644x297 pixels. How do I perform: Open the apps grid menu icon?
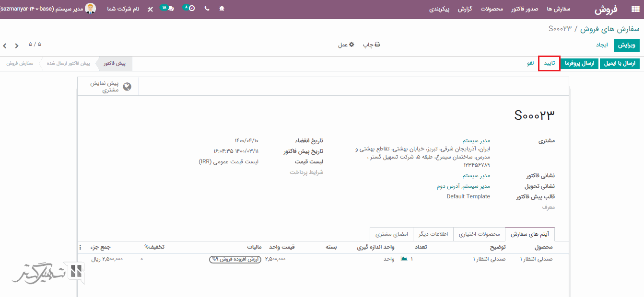(x=635, y=9)
